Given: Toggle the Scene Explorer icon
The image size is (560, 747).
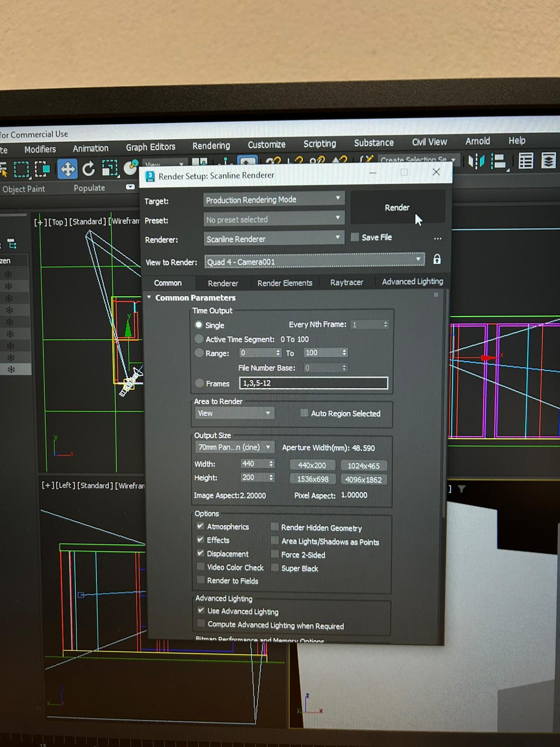Looking at the screenshot, I should click(526, 161).
